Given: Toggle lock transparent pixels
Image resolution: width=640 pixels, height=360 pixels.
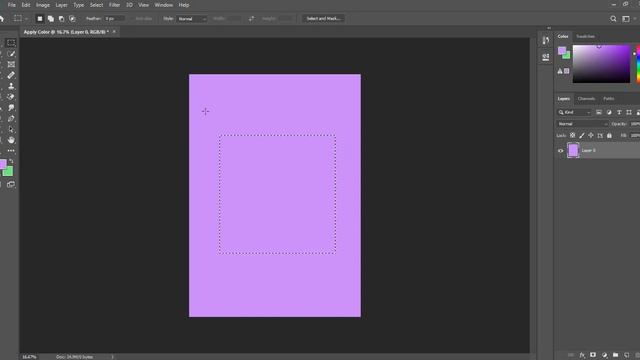Looking at the screenshot, I should click(573, 135).
